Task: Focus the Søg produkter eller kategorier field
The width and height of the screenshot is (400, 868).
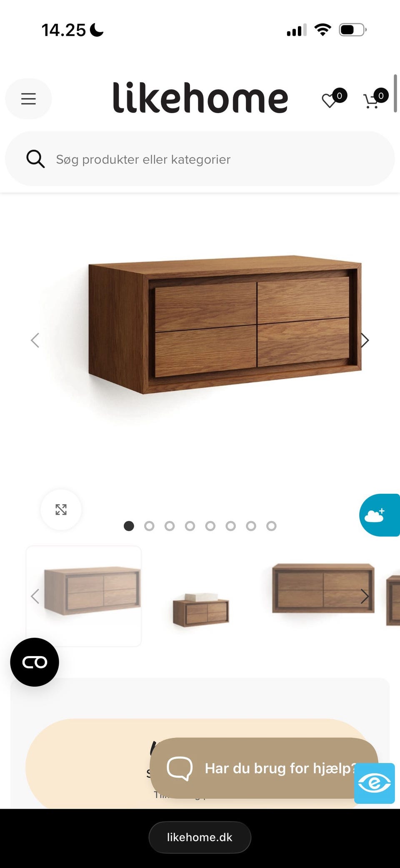Action: point(200,159)
